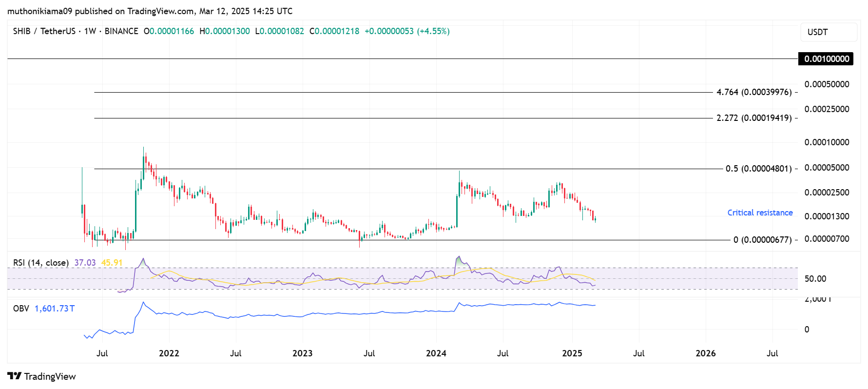
Task: Click the +4.55% change value
Action: click(x=433, y=31)
